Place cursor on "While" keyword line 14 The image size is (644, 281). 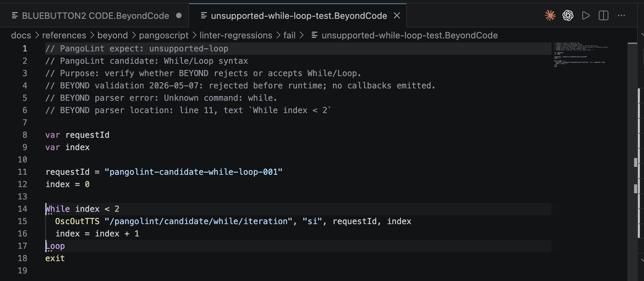point(58,209)
